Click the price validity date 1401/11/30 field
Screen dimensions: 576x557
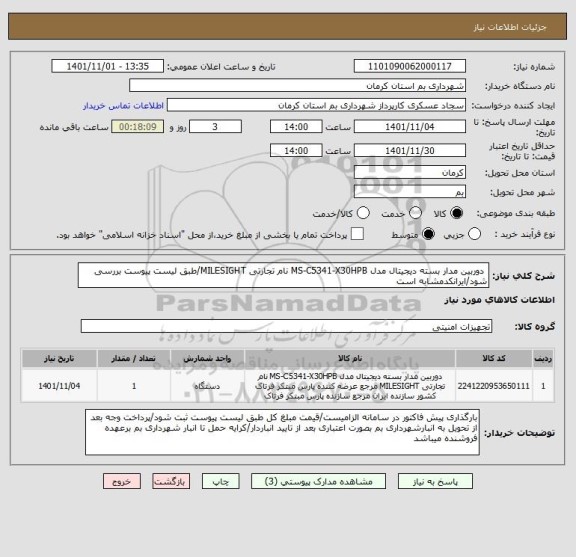(x=410, y=151)
